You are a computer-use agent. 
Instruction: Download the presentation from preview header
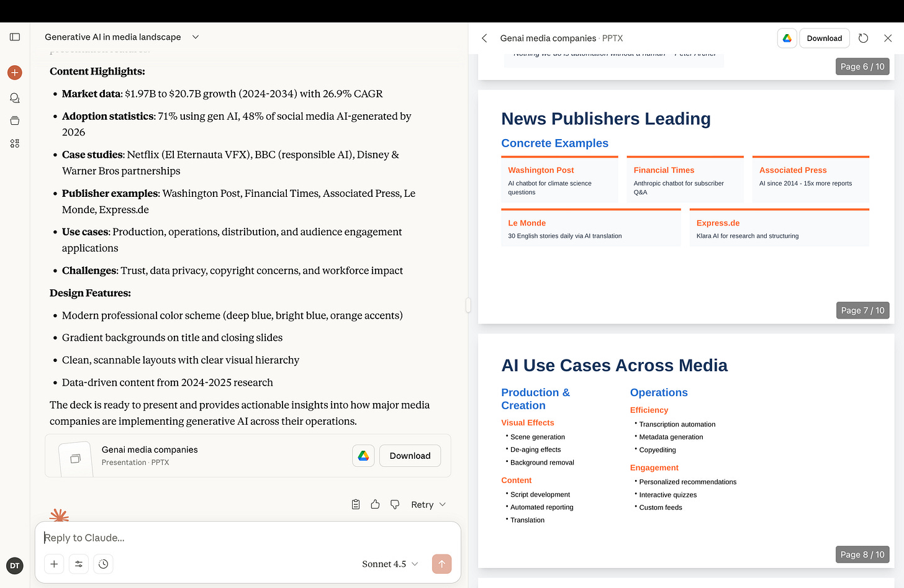point(824,38)
